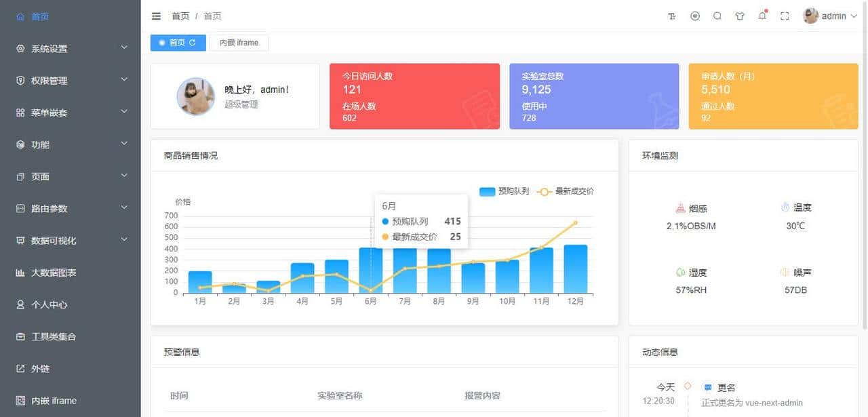The height and width of the screenshot is (417, 868).
Task: Open the search with the magnifier icon
Action: (717, 16)
